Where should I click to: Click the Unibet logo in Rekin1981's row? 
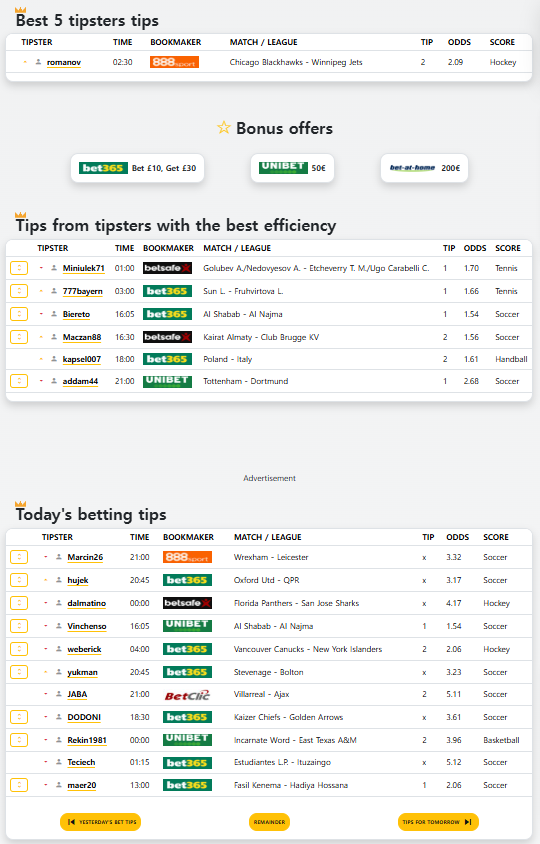(187, 740)
